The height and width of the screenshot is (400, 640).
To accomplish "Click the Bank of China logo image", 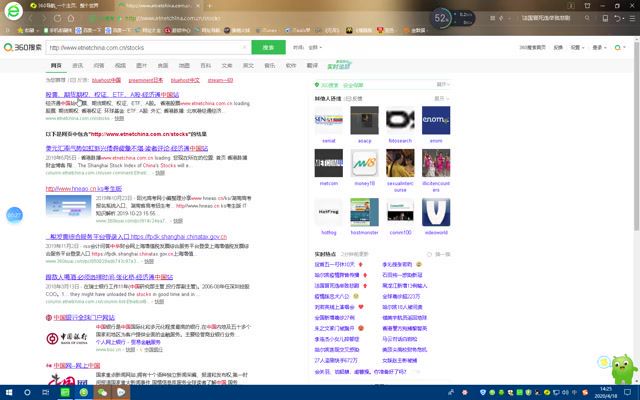I will coord(67,338).
